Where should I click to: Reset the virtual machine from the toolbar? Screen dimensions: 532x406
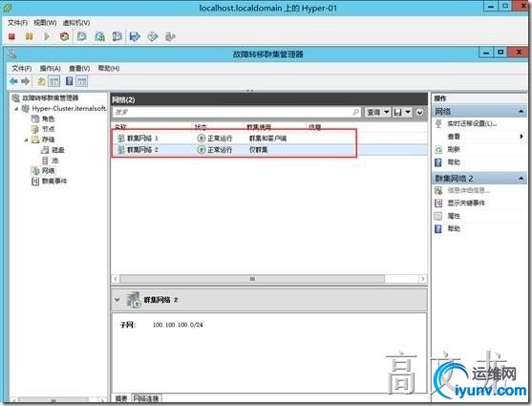[64, 36]
